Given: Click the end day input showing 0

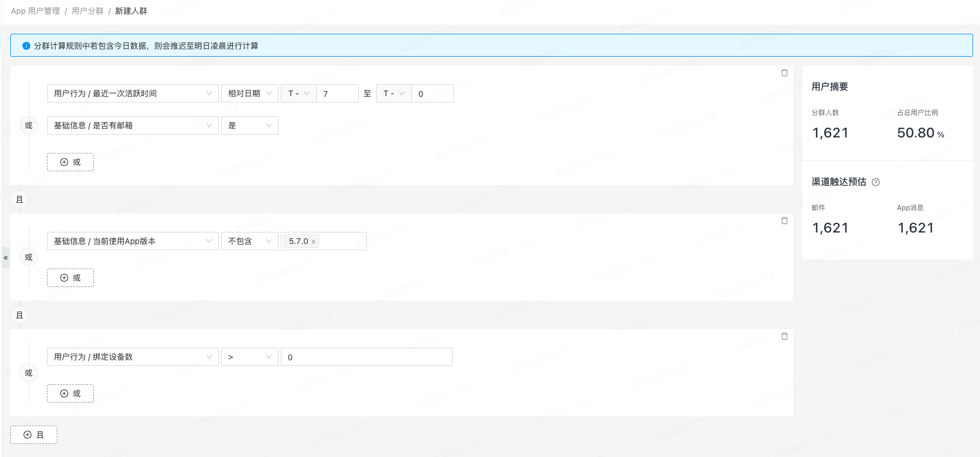Looking at the screenshot, I should 433,93.
